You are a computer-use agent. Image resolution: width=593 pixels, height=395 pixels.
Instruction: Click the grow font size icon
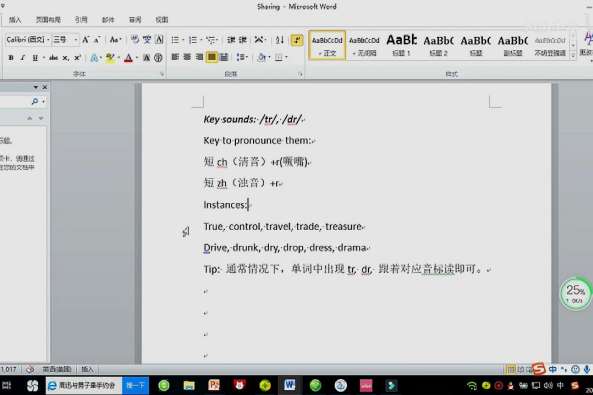pos(85,40)
